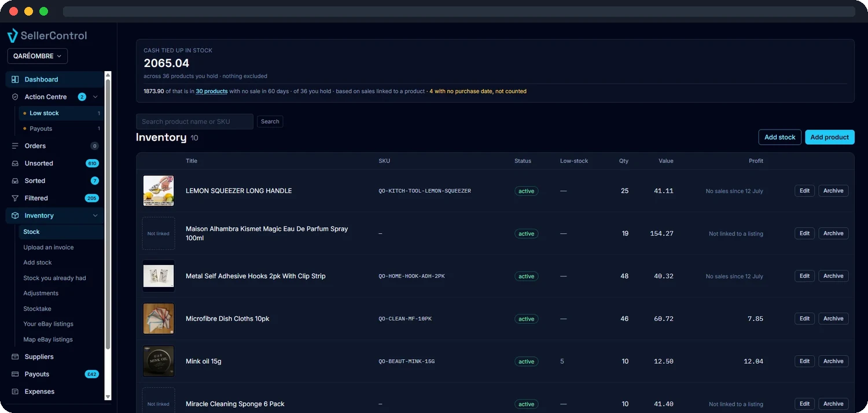
Task: Open the Metal Adhesive Hooks thumbnail
Action: [159, 276]
